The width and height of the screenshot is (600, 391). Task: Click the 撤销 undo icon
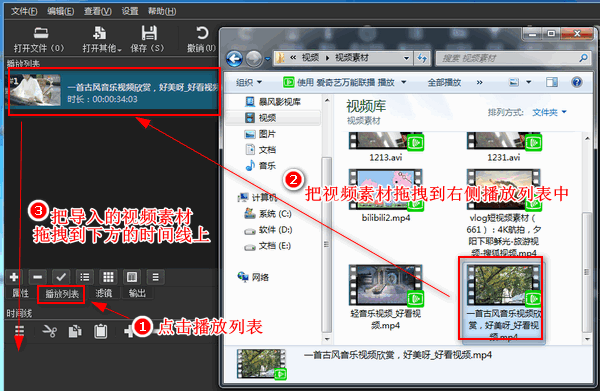pos(202,33)
